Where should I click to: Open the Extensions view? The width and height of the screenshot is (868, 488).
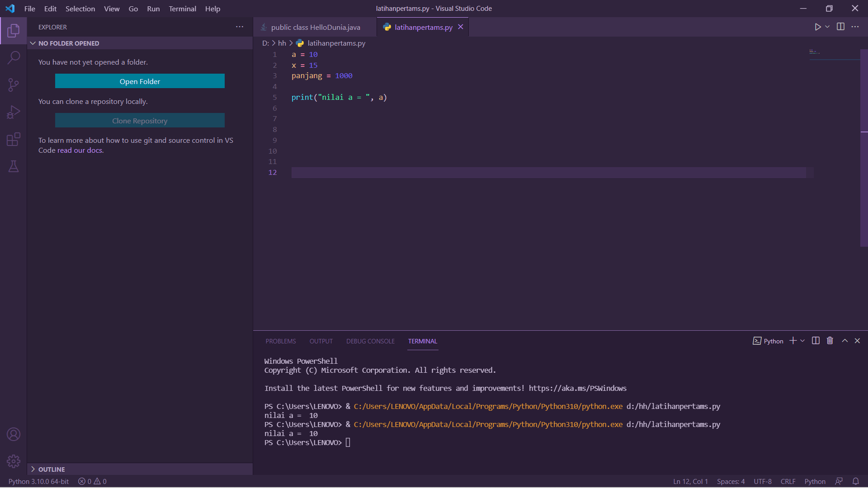(x=14, y=139)
